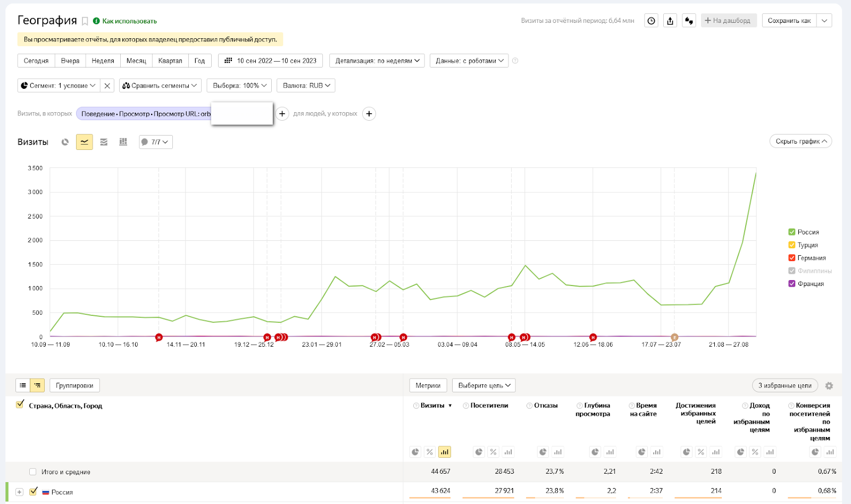Tick the Итого и средние checkbox
Viewport: 851px width, 504px height.
pos(33,472)
